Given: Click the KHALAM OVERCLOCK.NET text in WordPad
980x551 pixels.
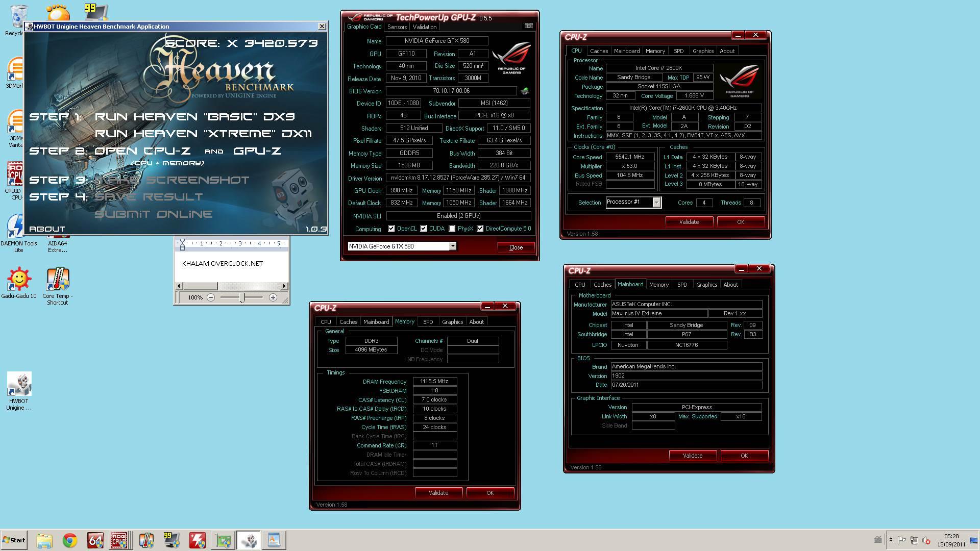Looking at the screenshot, I should tap(223, 264).
